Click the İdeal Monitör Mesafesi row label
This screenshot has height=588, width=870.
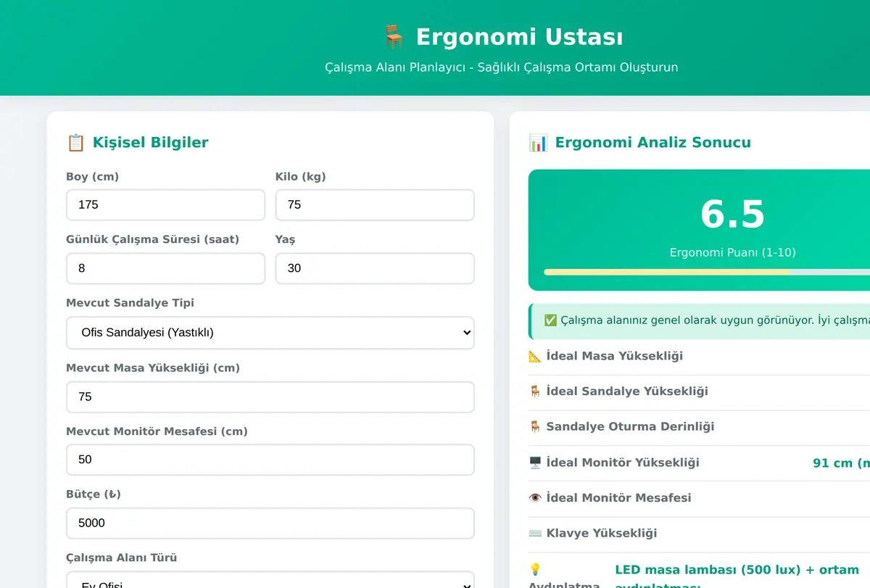[618, 498]
